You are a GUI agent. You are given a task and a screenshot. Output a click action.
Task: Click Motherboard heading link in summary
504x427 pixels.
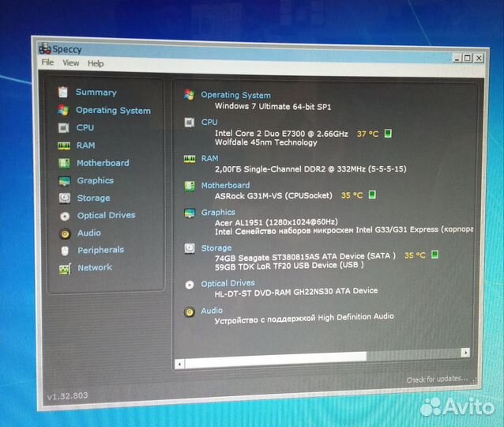225,185
